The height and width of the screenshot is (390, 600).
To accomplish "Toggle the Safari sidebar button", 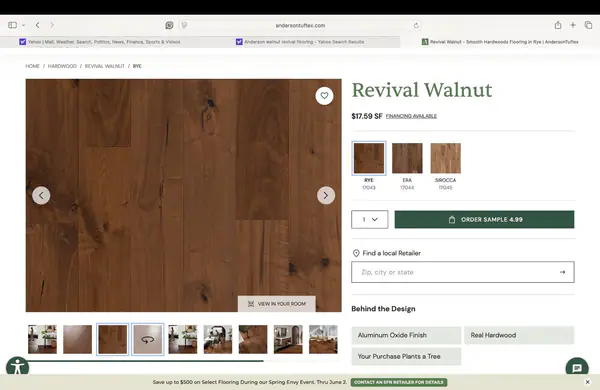I will (x=12, y=25).
